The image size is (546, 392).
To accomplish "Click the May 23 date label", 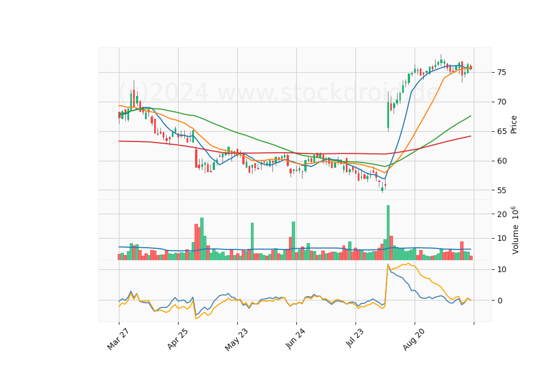I will click(x=237, y=339).
